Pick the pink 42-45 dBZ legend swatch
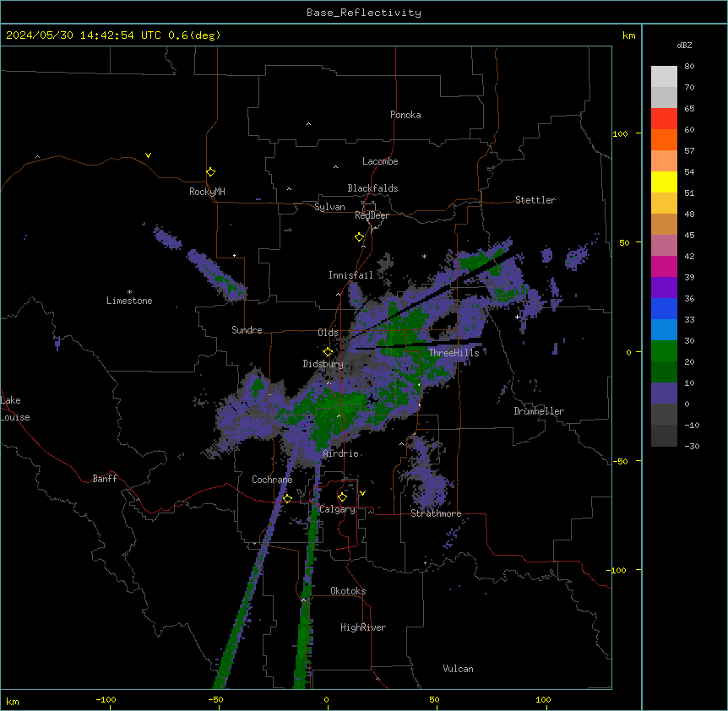This screenshot has height=711, width=728. click(x=664, y=246)
